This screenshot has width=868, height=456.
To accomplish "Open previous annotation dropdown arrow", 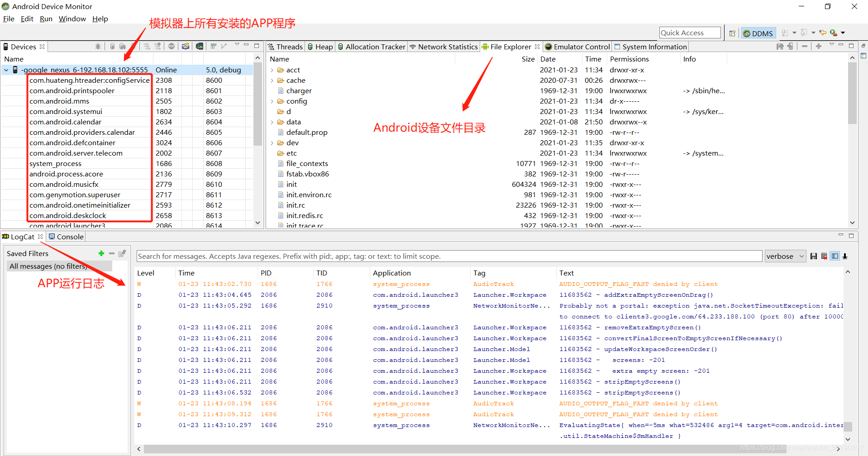I will (x=813, y=33).
